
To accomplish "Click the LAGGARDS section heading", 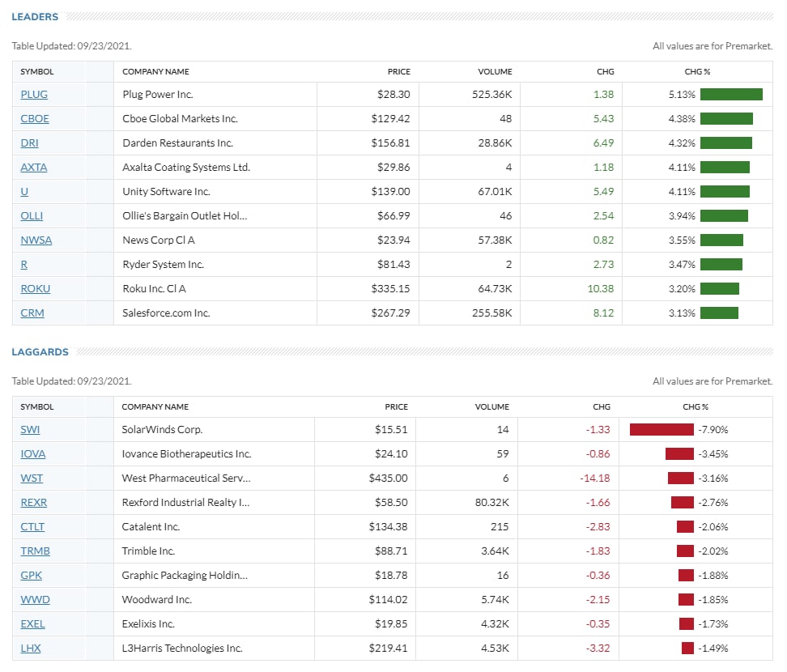I will (x=40, y=352).
